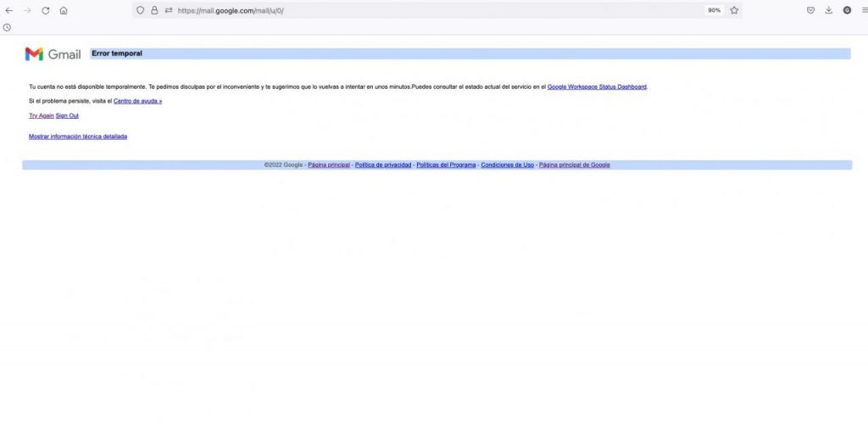Open the Downloads panel icon
Viewport: 868px width, 435px height.
[828, 10]
